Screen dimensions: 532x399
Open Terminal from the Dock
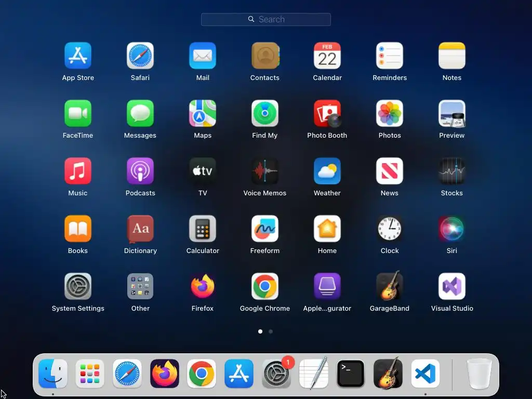click(x=351, y=374)
